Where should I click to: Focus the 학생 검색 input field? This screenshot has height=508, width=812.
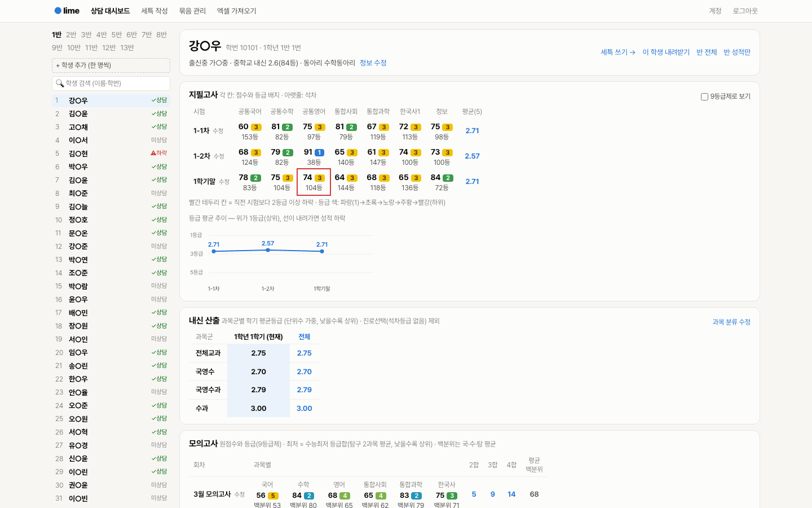(x=111, y=84)
